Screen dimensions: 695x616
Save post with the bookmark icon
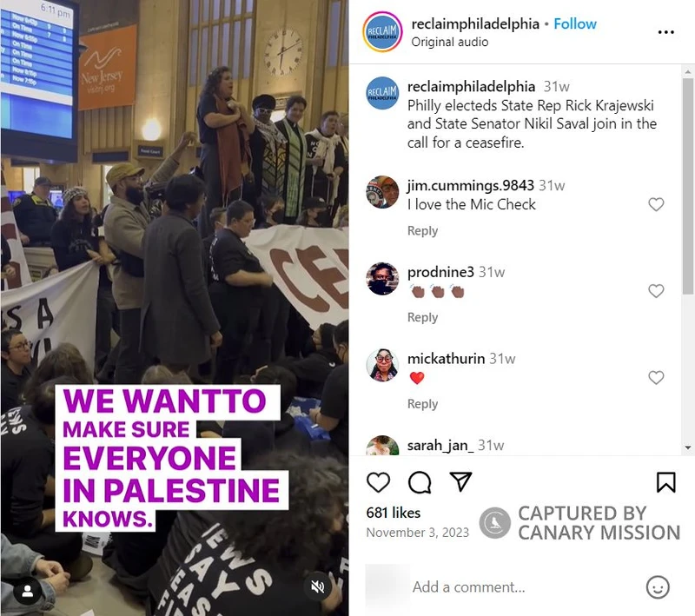[665, 482]
